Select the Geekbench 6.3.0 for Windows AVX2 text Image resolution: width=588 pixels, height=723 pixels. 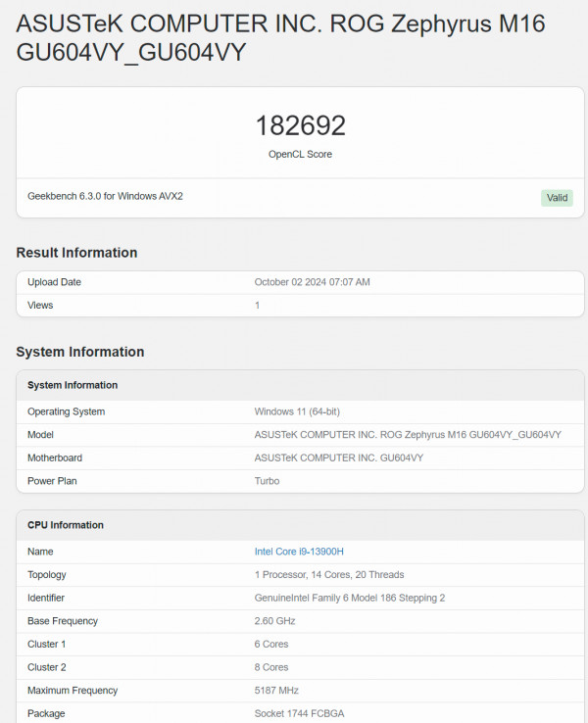[105, 196]
